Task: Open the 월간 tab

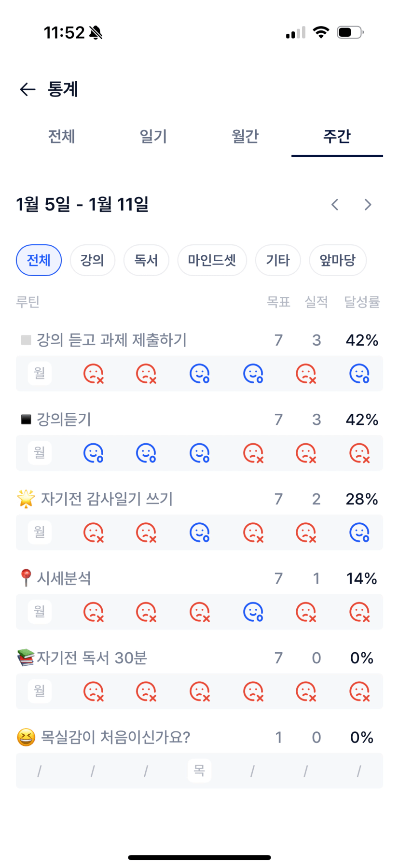Action: coord(245,137)
